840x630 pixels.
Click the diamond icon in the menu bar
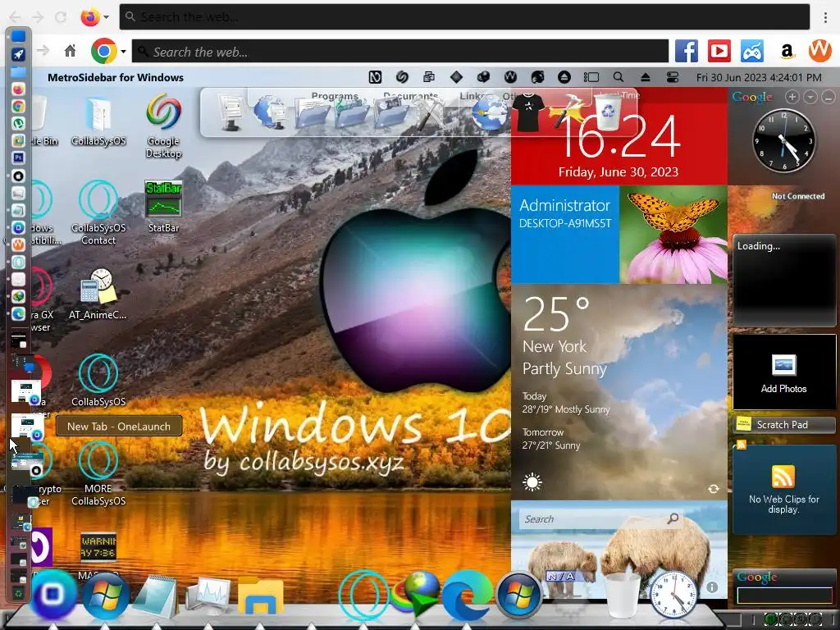[x=456, y=77]
